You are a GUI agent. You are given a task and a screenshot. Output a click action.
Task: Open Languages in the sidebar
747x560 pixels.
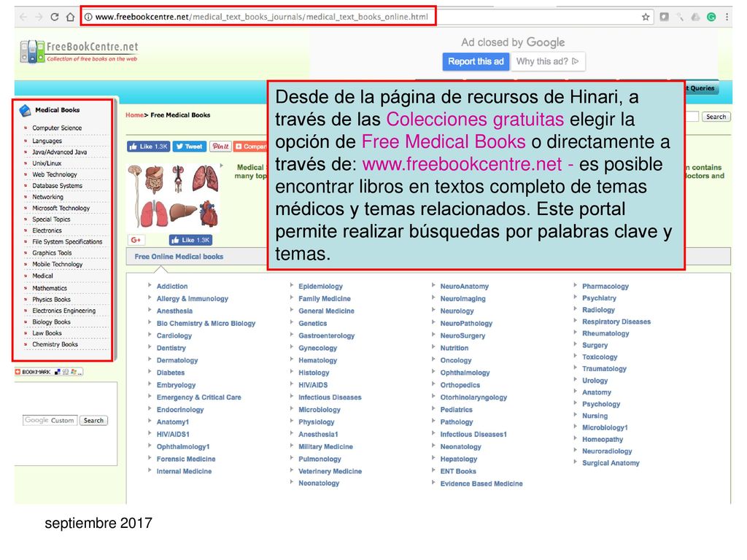(x=47, y=141)
